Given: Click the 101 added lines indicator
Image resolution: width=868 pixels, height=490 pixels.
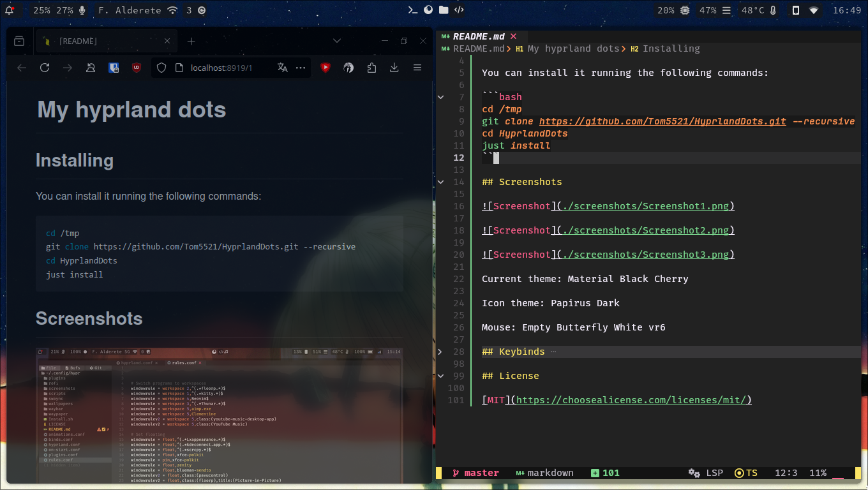Looking at the screenshot, I should 605,473.
